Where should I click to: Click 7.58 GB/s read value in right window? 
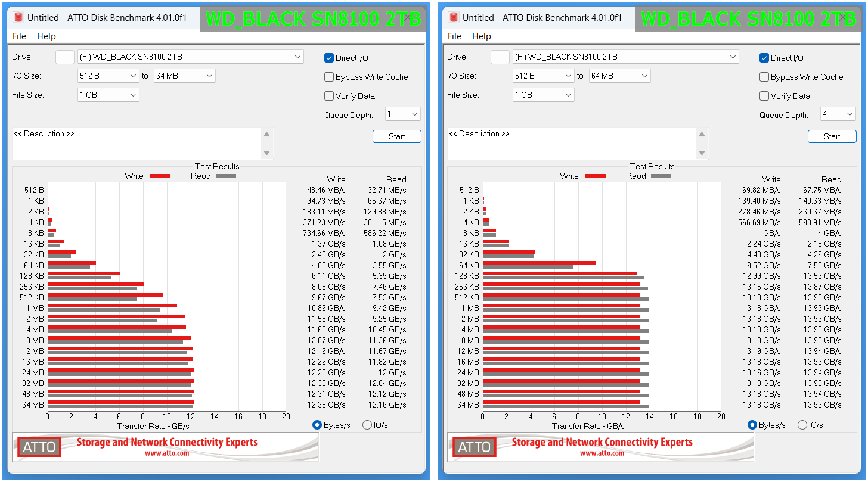coord(825,265)
